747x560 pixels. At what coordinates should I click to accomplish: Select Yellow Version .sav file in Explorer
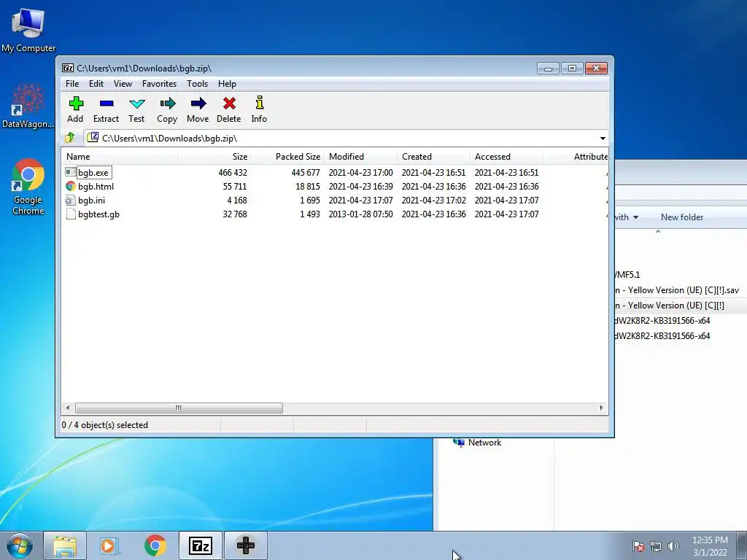676,290
